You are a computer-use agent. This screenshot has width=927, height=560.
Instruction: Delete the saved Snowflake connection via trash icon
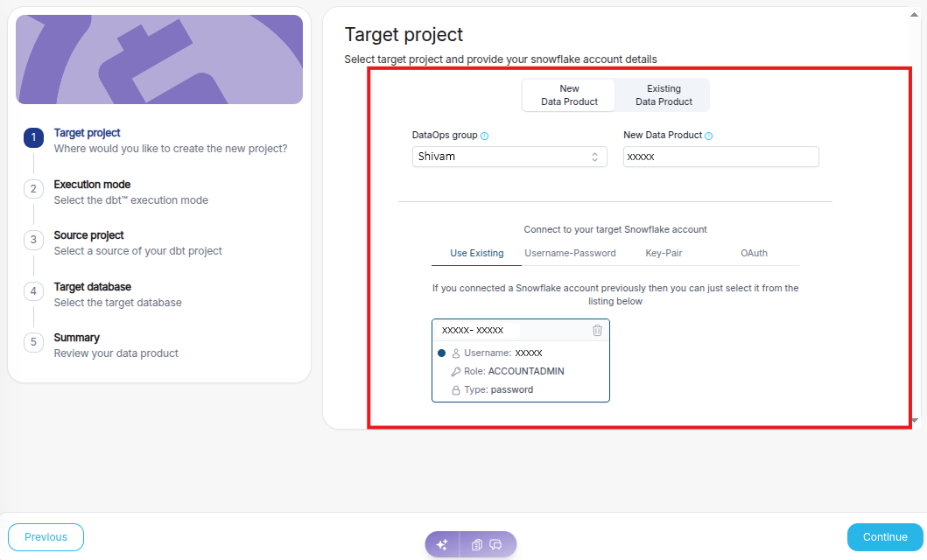(597, 330)
